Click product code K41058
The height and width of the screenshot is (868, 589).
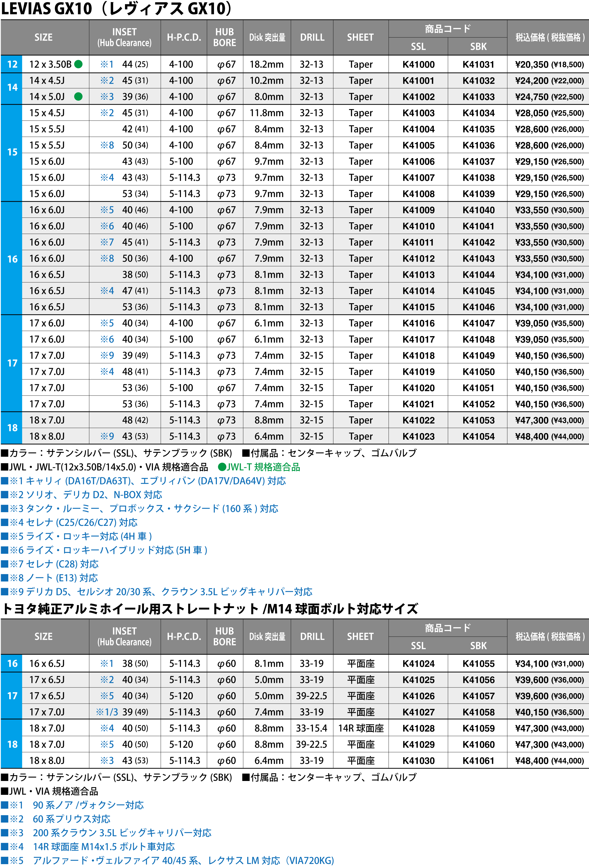pyautogui.click(x=479, y=712)
